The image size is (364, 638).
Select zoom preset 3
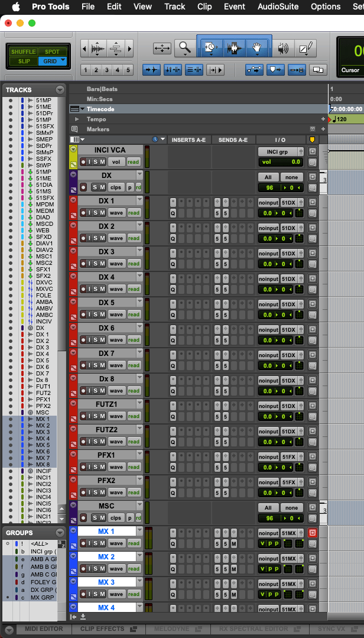pos(107,70)
